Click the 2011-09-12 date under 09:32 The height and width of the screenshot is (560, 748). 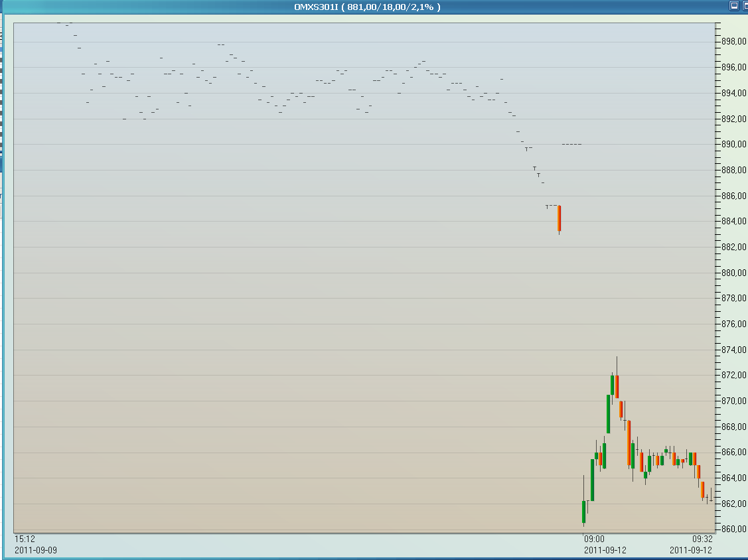[691, 550]
